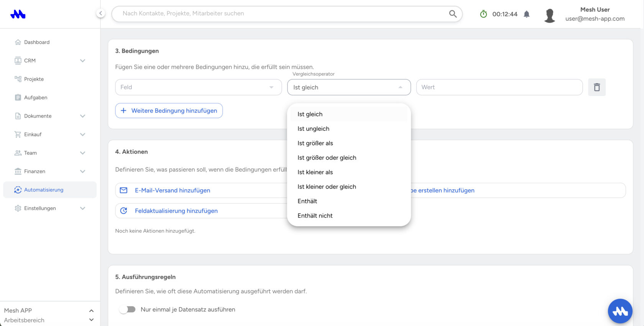Click 'Feldaktualisierung hinzufügen' button
The height and width of the screenshot is (326, 644).
[201, 211]
